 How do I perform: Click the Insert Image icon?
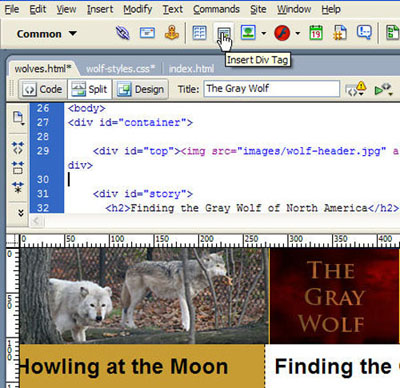[x=248, y=33]
